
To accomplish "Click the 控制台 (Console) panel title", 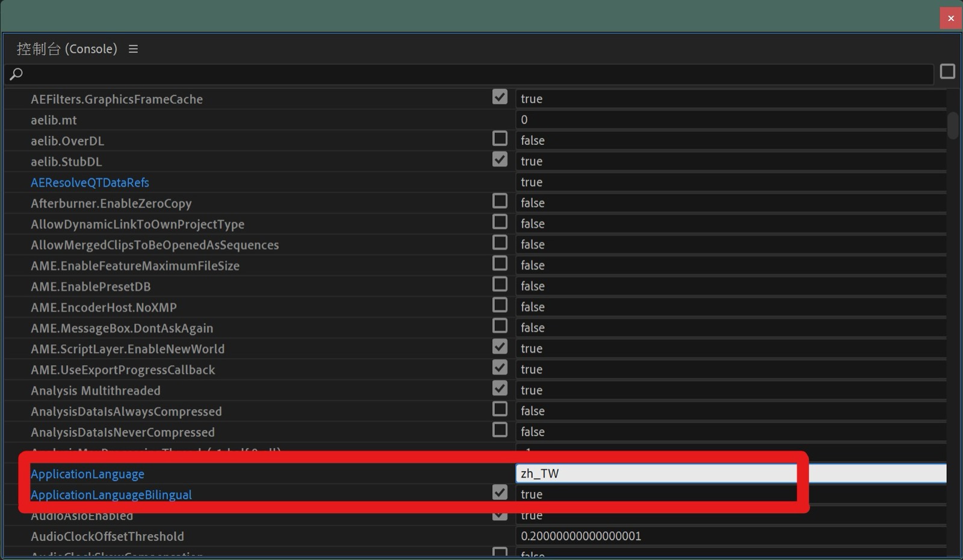I will (67, 49).
